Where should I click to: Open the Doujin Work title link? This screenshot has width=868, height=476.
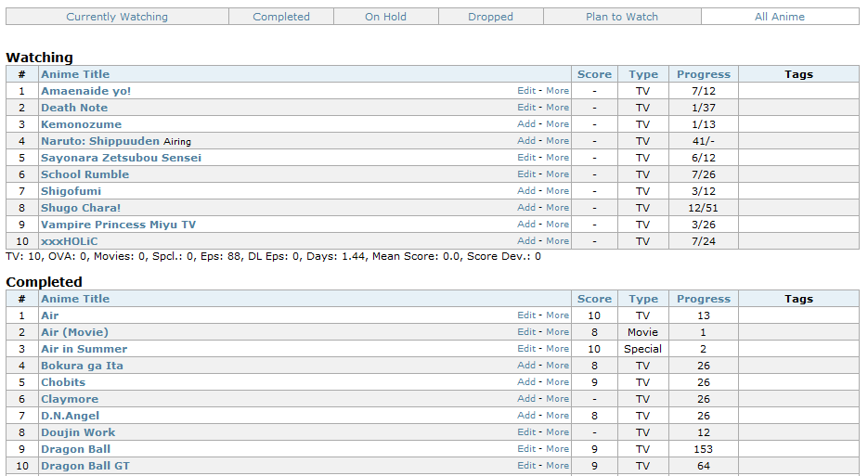(x=78, y=432)
